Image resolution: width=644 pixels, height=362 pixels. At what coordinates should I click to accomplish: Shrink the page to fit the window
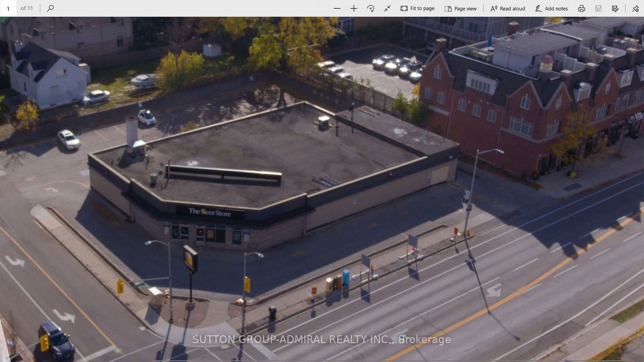click(387, 8)
